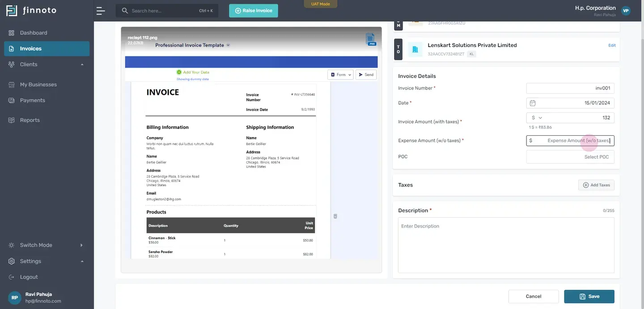644x309 pixels.
Task: Open the VP profile avatar in the header
Action: (626, 11)
